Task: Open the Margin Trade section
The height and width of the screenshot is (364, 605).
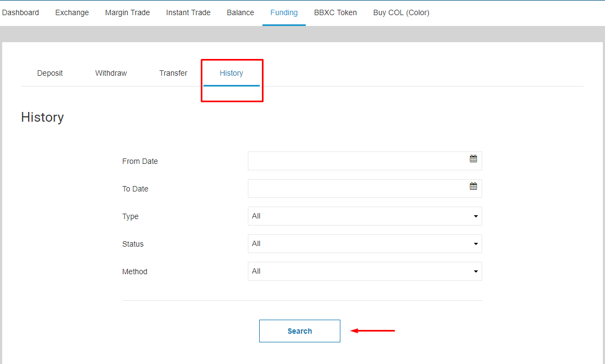Action: click(x=127, y=12)
